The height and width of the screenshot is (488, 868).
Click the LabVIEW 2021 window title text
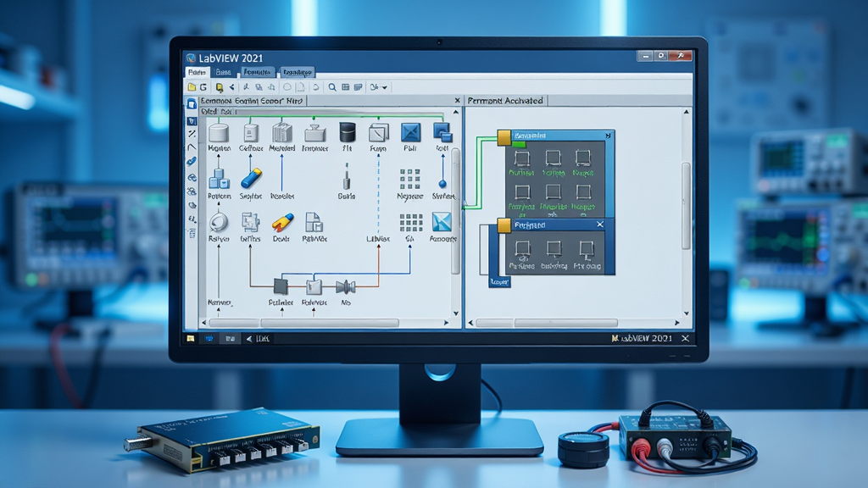[x=231, y=58]
